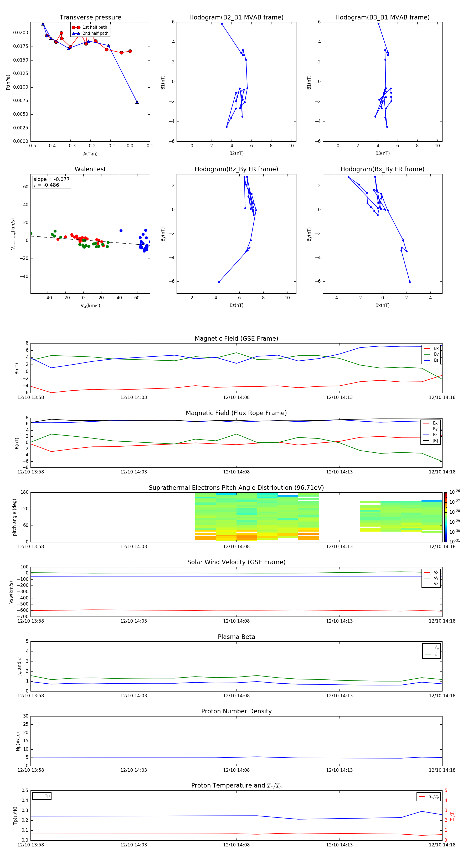Select the "2nd half path" legend entry
Viewport: 473px width, 868px height.
pyautogui.click(x=90, y=33)
